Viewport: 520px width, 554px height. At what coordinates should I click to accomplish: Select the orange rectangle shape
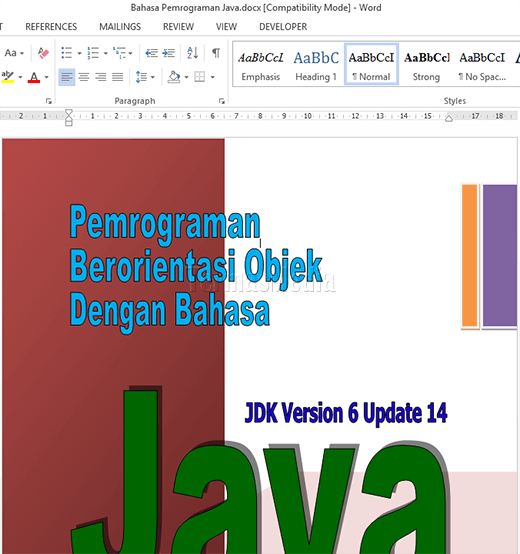point(469,255)
